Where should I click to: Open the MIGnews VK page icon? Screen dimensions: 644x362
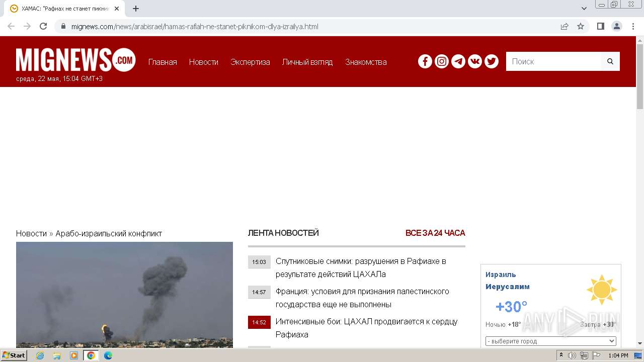click(x=475, y=61)
